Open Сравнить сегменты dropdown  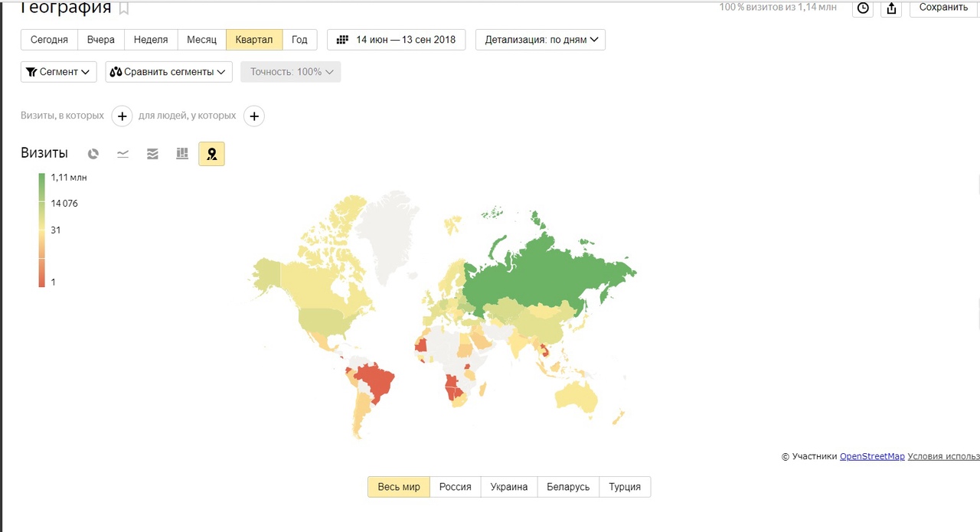[169, 72]
